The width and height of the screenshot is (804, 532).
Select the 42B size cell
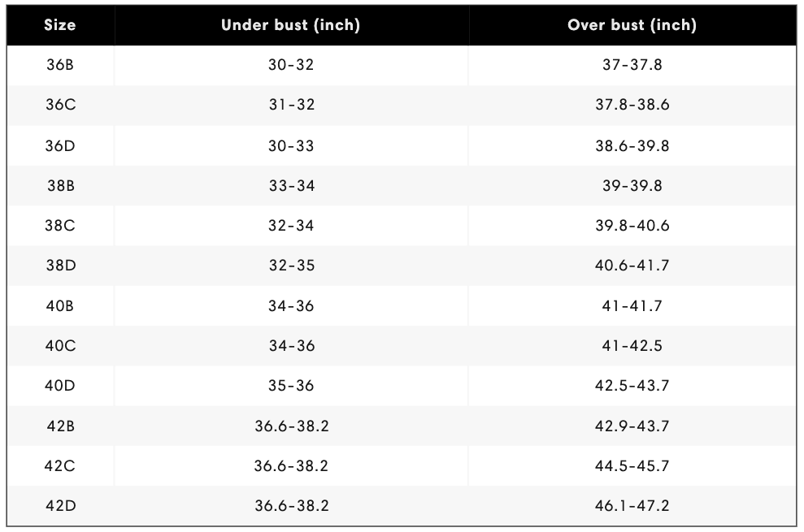(60, 426)
